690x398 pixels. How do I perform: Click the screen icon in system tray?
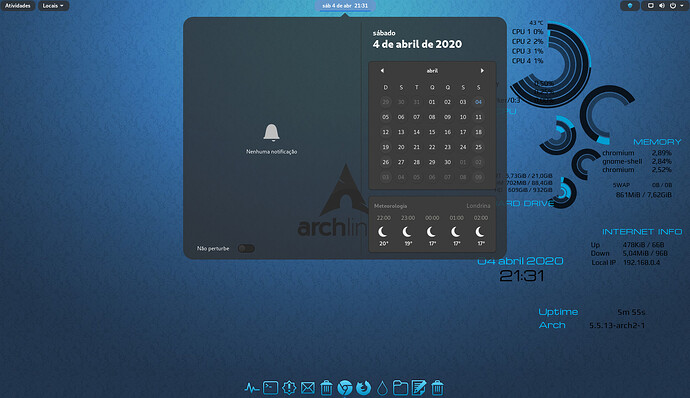pos(650,6)
